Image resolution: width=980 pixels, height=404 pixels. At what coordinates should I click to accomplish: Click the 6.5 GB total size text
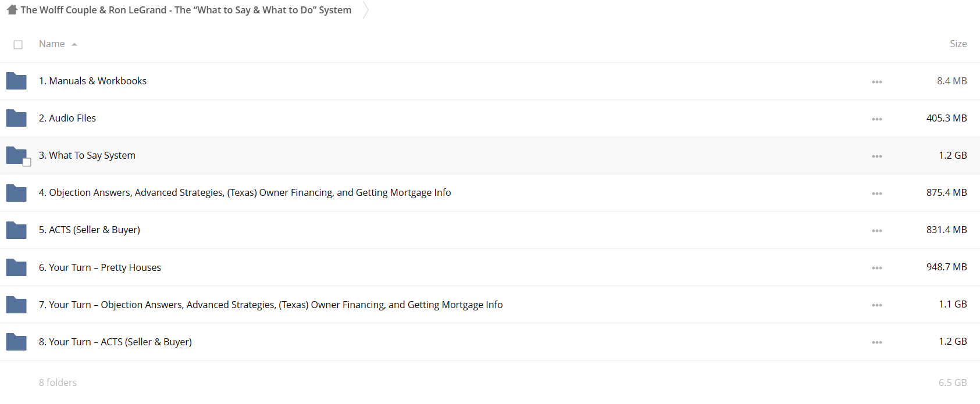(x=953, y=382)
